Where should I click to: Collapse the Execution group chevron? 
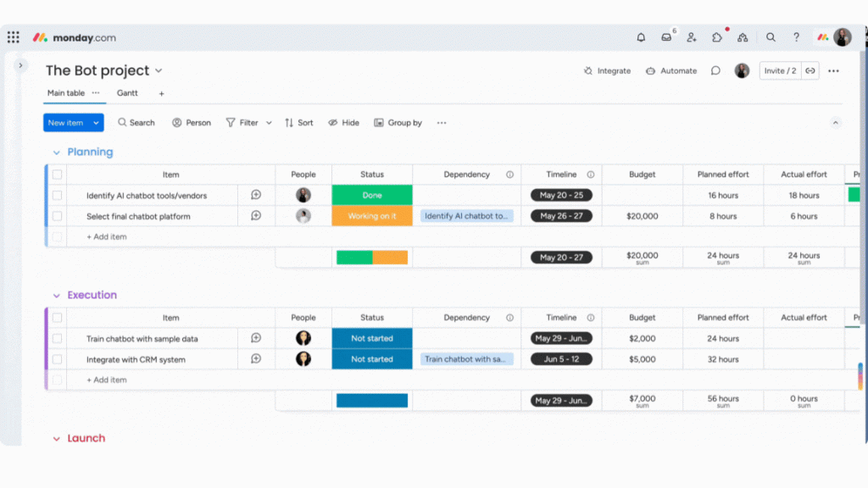click(x=57, y=296)
